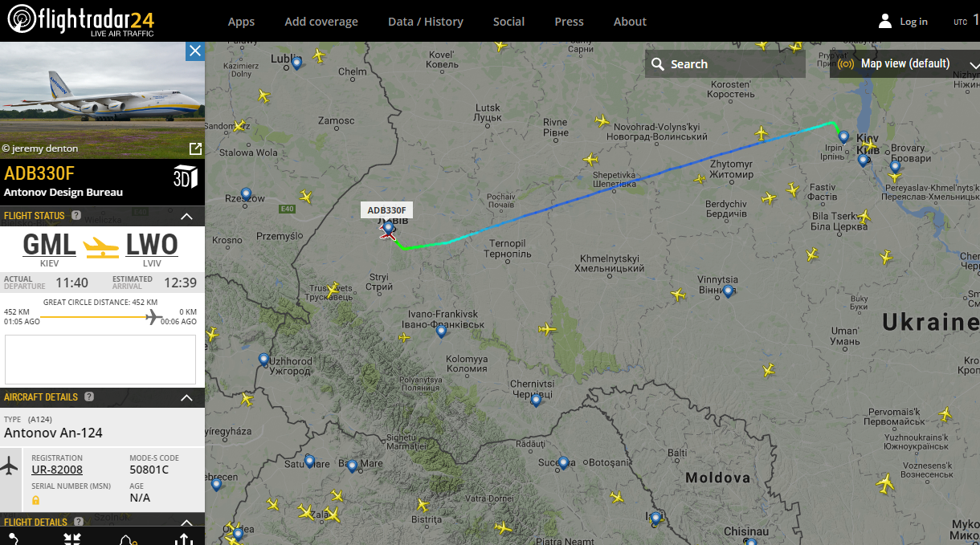The image size is (980, 545).
Task: Toggle follow aircraft center-arrows icon
Action: [x=72, y=539]
